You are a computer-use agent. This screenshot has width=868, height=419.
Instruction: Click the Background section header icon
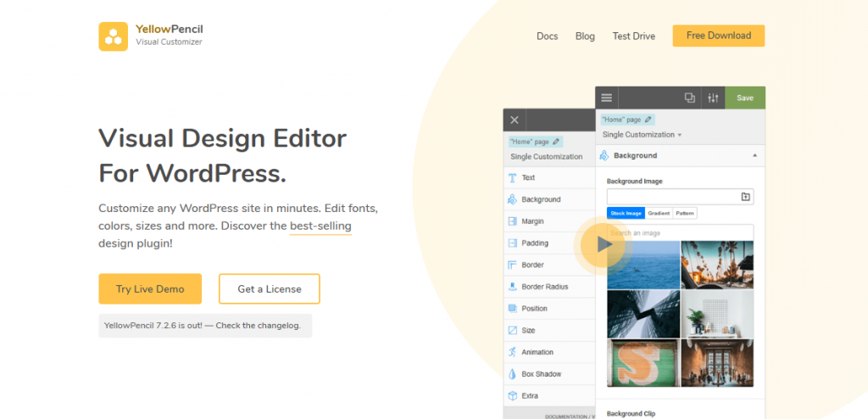click(x=604, y=156)
